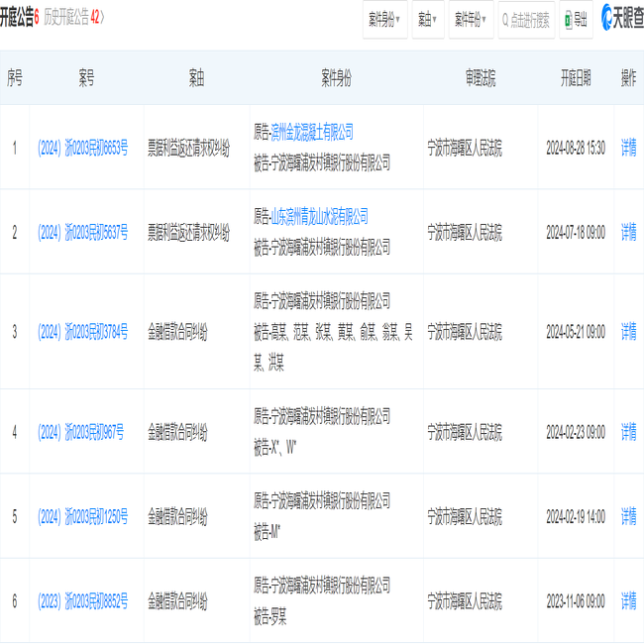Click the 导出 export button
This screenshot has height=644, width=644.
(x=576, y=19)
